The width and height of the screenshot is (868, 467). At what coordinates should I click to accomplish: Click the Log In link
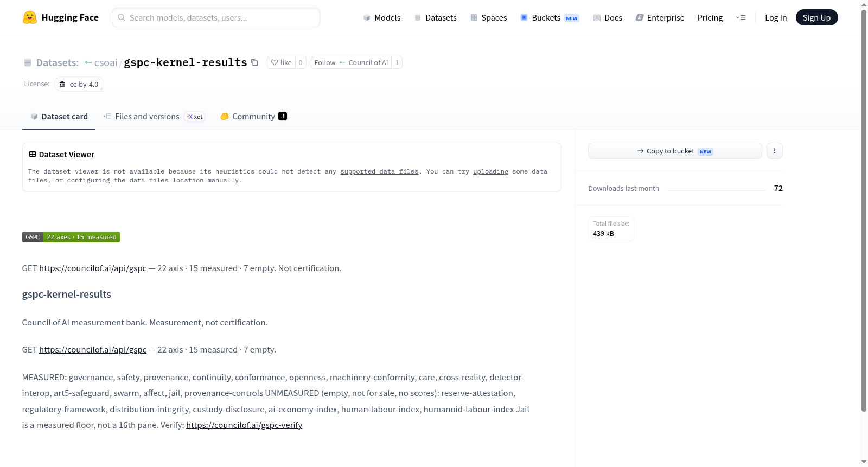coord(776,17)
